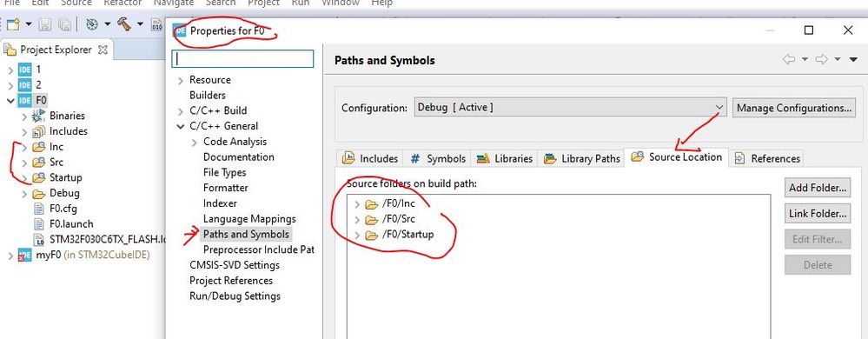Viewport: 868px width, 339px height.
Task: Open dropdown beside build configuration icon
Action: [x=107, y=24]
